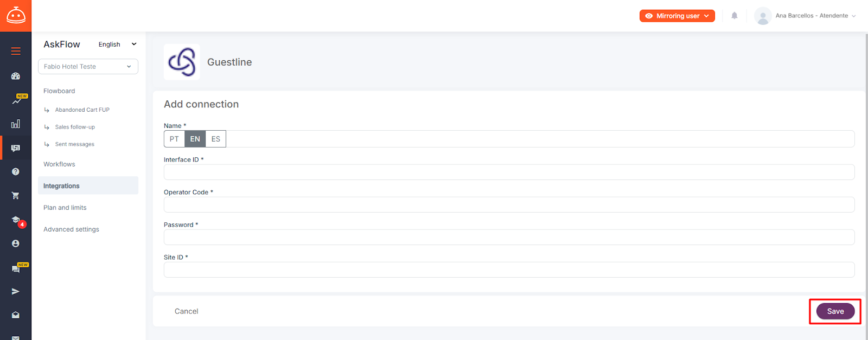The image size is (868, 340).
Task: Switch name language to ES
Action: [216, 139]
